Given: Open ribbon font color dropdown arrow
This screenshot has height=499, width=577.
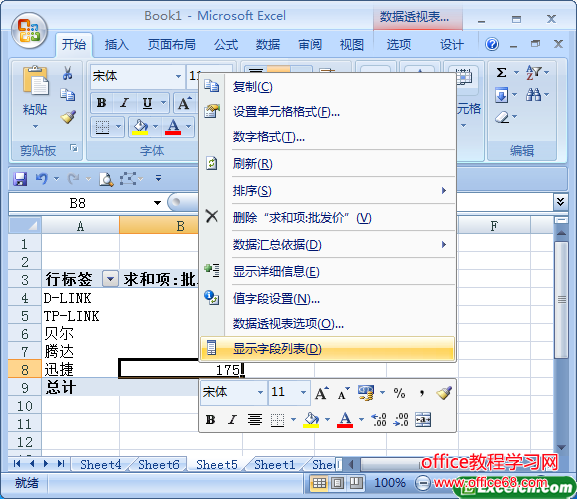Looking at the screenshot, I should point(188,127).
